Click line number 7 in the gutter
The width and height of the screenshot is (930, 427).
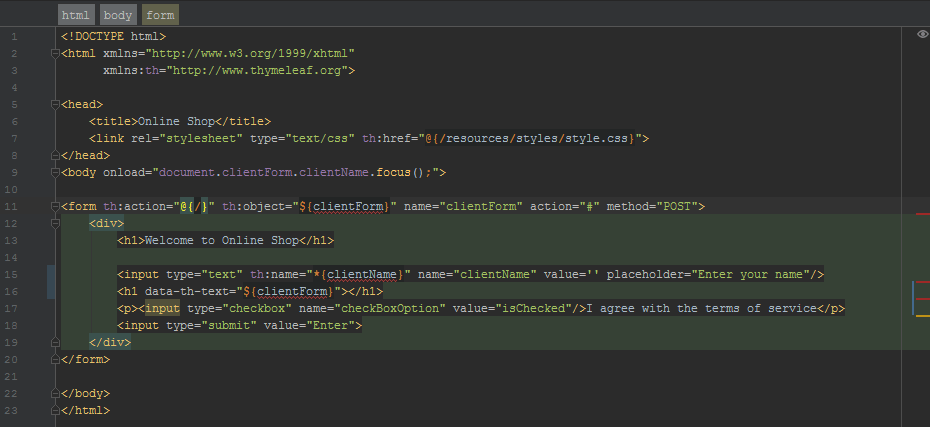[x=14, y=139]
